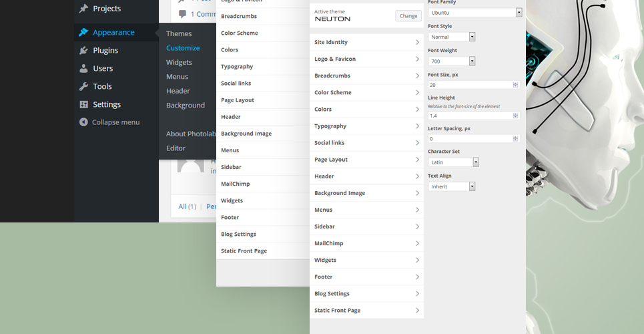Click the Projects pin icon

click(x=83, y=9)
